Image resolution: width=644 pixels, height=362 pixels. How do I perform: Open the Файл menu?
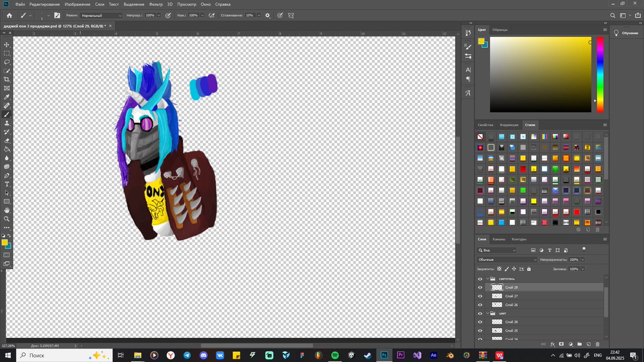(20, 4)
